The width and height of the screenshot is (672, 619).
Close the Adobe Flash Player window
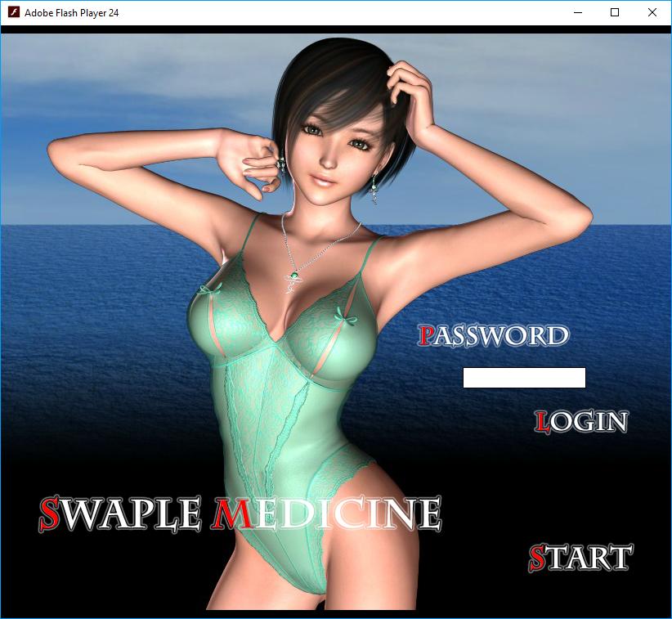tap(652, 12)
